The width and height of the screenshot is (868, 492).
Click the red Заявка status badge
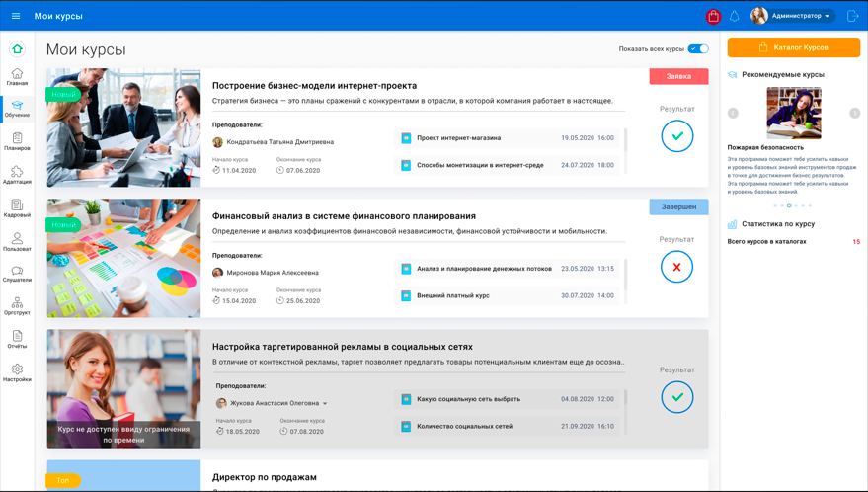[678, 76]
